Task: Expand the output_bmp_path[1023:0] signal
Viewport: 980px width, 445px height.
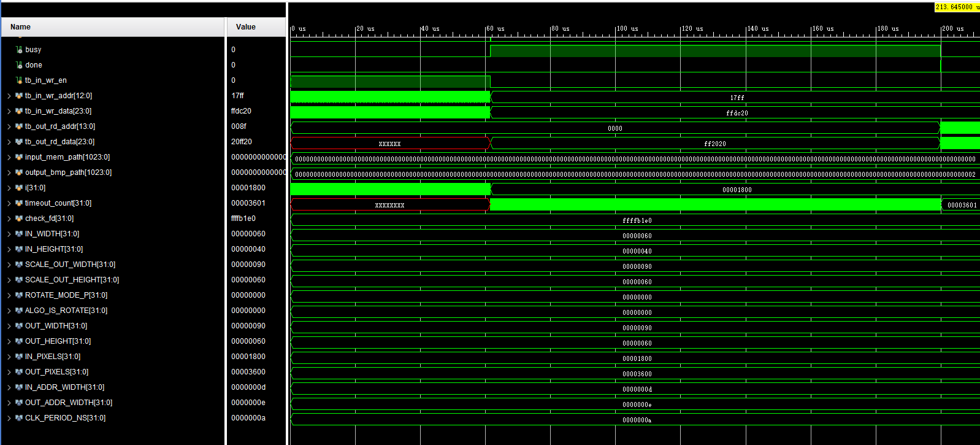Action: (x=9, y=172)
